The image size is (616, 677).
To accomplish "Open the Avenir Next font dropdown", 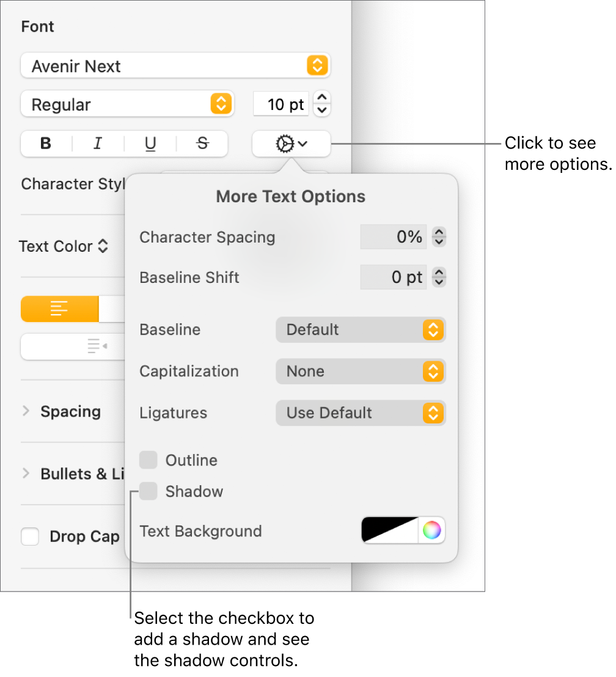I will pos(175,66).
